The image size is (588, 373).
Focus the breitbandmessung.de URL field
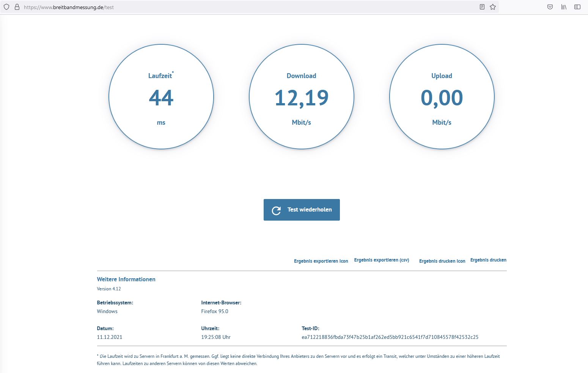pos(228,7)
